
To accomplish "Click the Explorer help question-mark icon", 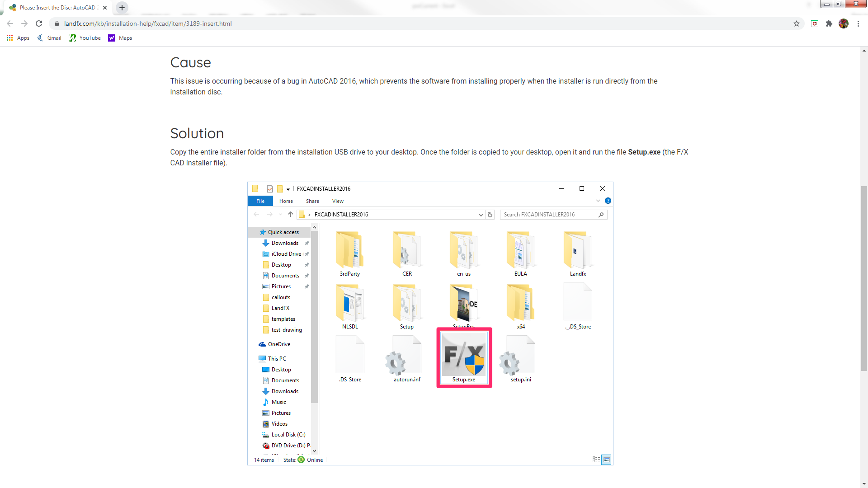I will 608,201.
